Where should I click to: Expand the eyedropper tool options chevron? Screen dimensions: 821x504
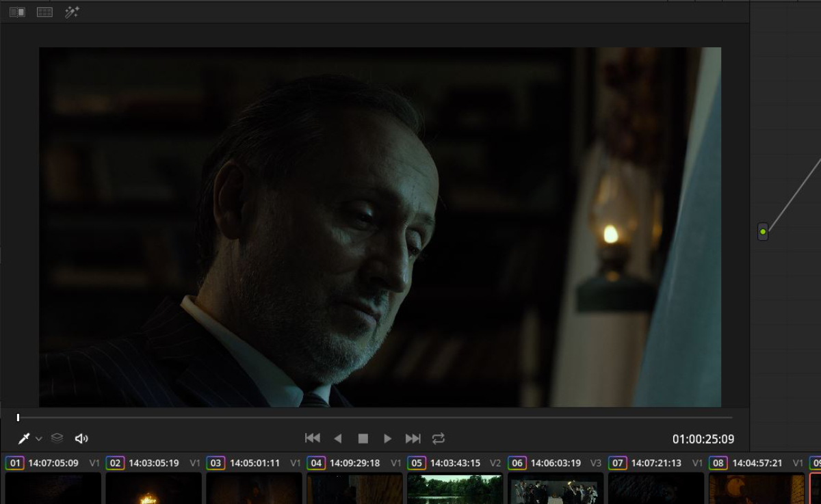pyautogui.click(x=39, y=439)
